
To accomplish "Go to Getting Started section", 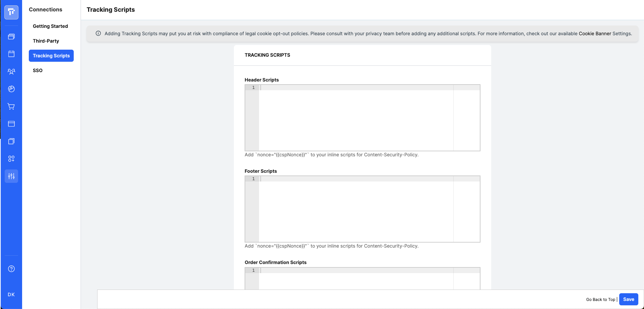I will tap(50, 26).
